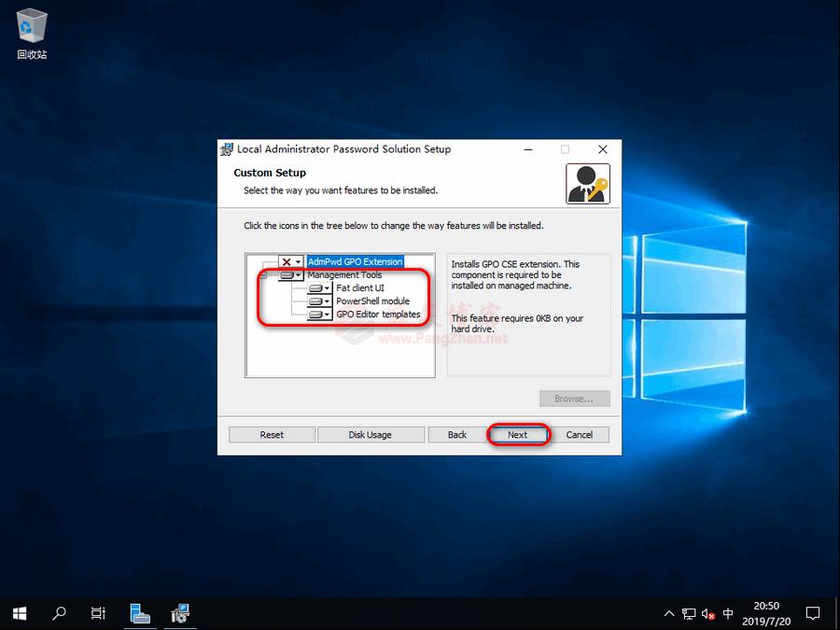The width and height of the screenshot is (840, 630).
Task: Select PowerShell module in the feature tree
Action: [373, 301]
